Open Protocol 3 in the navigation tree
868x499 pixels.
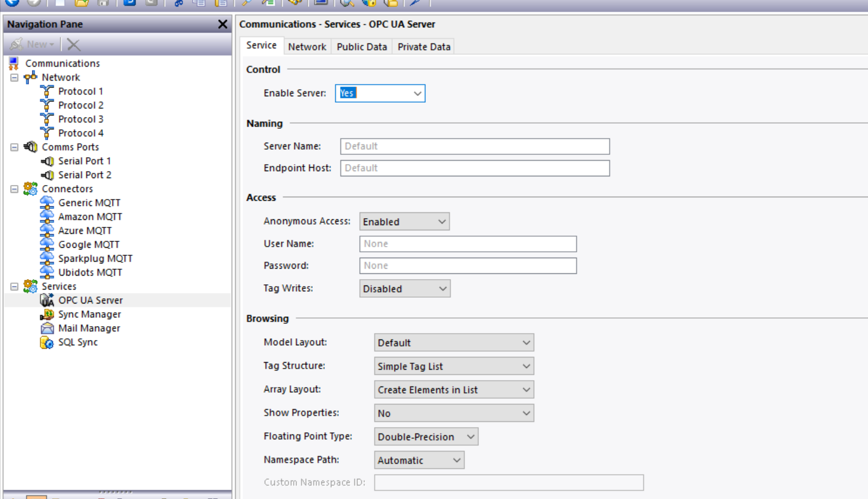pyautogui.click(x=81, y=119)
